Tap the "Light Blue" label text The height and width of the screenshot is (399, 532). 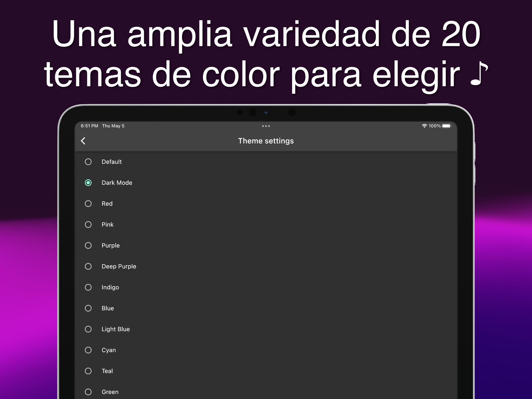pos(116,329)
